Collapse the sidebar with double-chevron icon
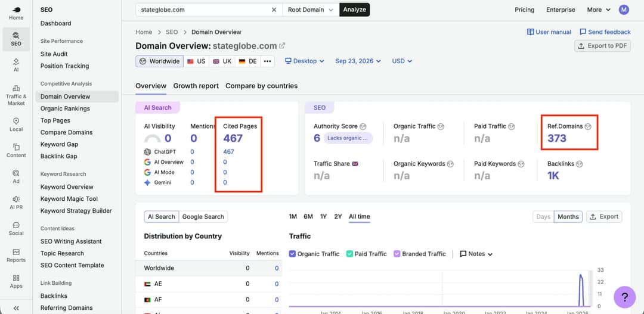This screenshot has height=314, width=644. [x=16, y=308]
